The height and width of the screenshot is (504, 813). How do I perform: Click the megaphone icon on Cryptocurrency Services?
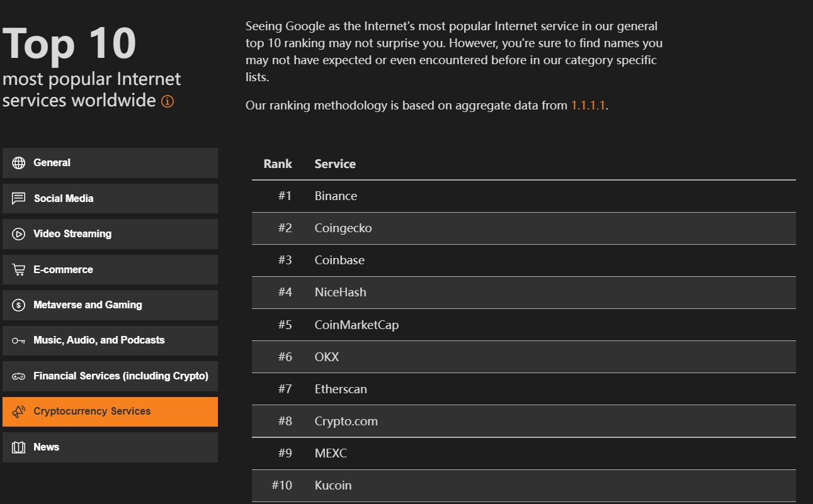(x=19, y=412)
